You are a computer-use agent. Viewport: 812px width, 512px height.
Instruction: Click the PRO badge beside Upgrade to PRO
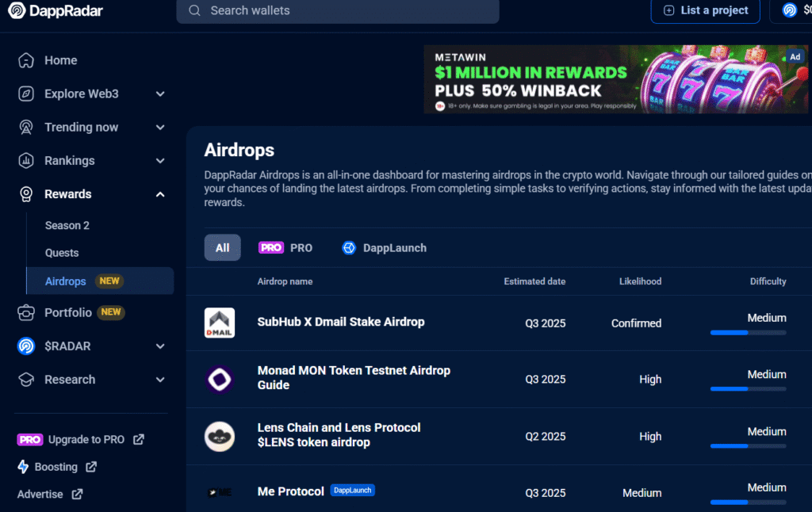click(x=30, y=440)
